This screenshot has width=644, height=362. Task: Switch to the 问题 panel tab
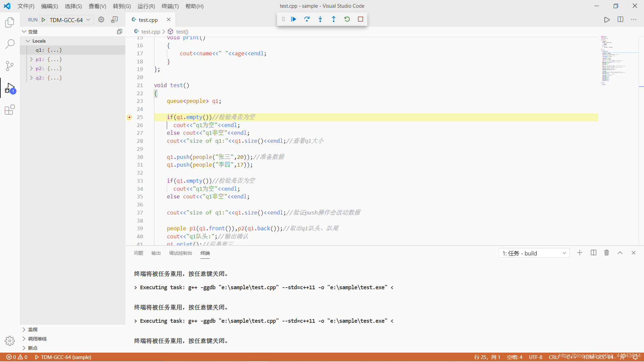[139, 253]
